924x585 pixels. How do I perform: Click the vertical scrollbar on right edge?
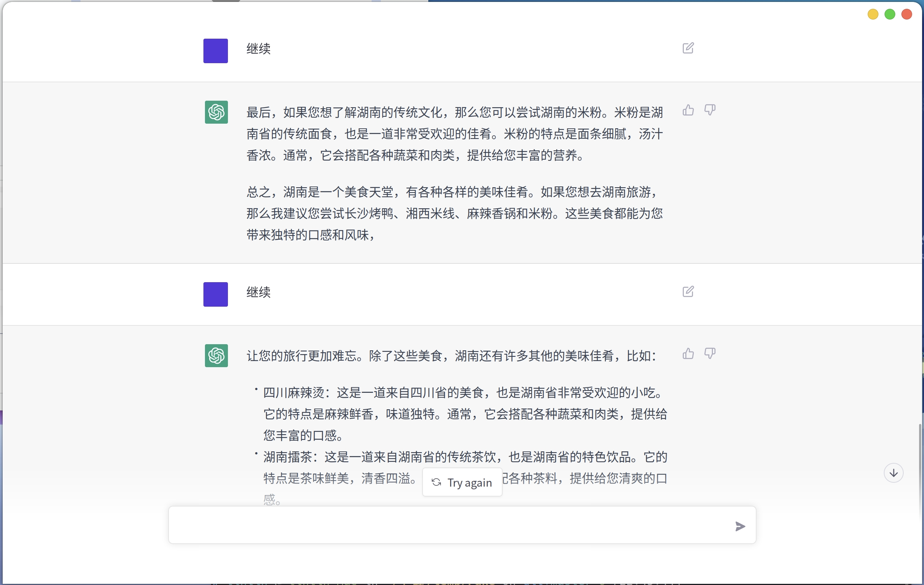pos(920,460)
